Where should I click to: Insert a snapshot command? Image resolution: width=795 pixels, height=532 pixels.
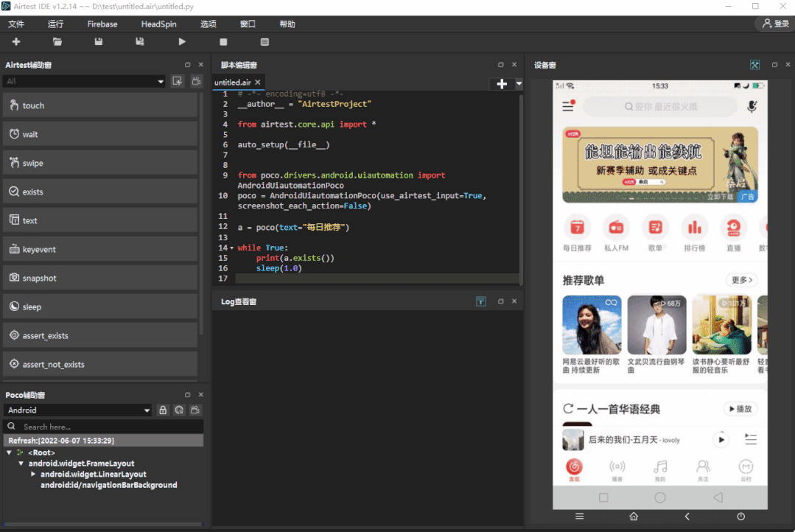point(100,278)
